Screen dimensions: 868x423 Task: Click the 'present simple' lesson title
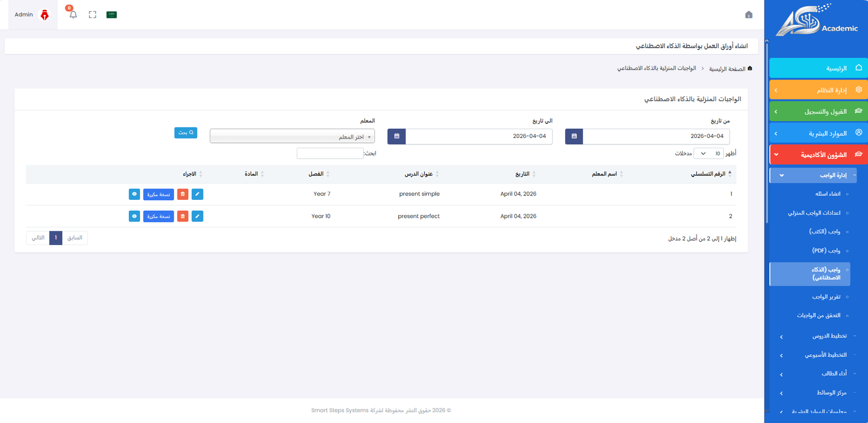click(x=419, y=194)
